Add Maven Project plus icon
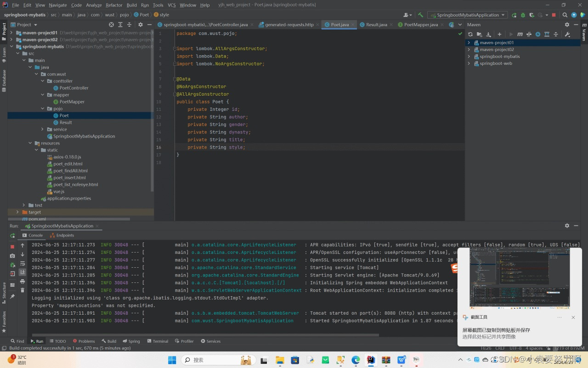This screenshot has width=588, height=368. pos(499,34)
